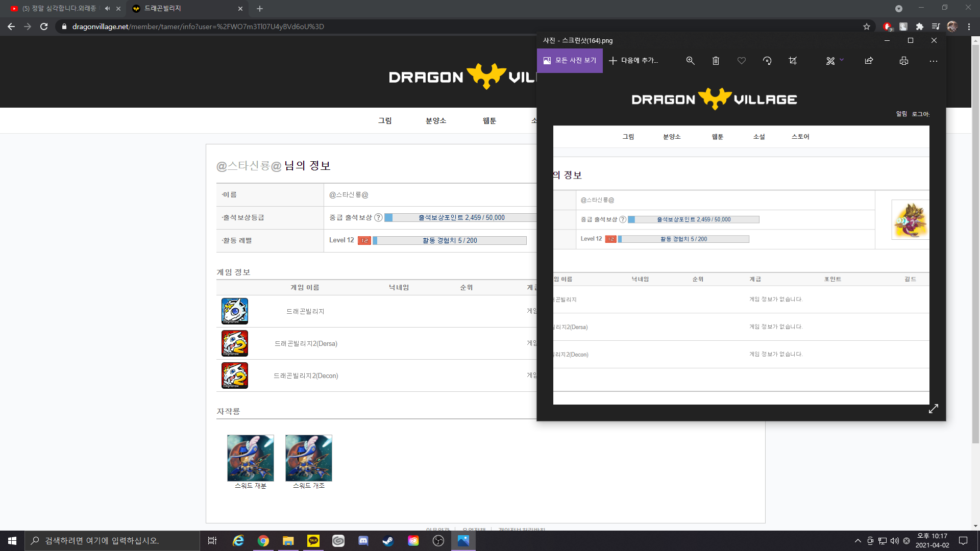980x551 pixels.
Task: Go back to the previous Chrome page
Action: pos(11,27)
